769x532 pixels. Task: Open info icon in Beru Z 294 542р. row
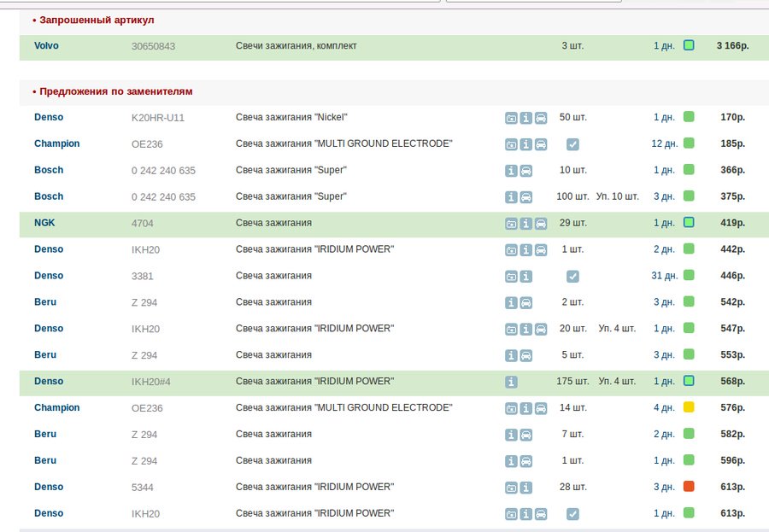[x=511, y=303]
